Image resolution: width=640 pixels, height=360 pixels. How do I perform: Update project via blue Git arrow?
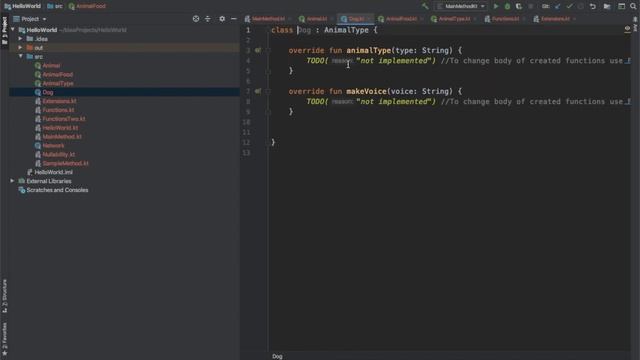pos(558,6)
